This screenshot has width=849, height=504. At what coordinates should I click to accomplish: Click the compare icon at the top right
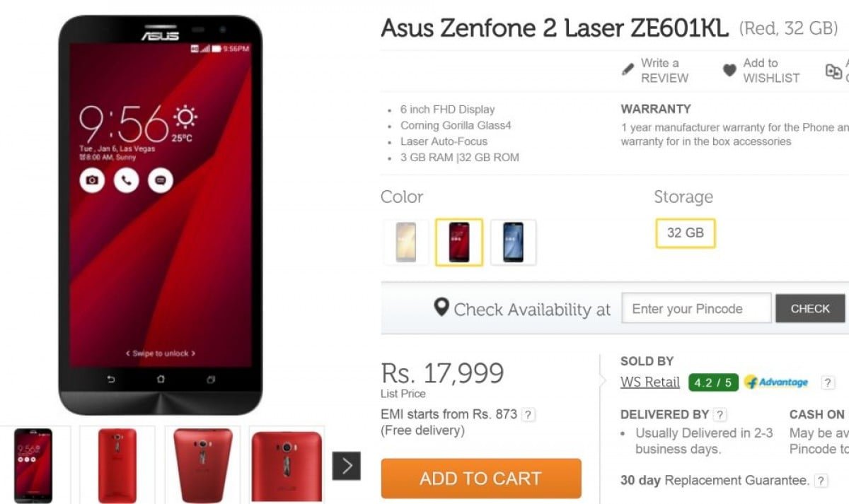coord(834,71)
